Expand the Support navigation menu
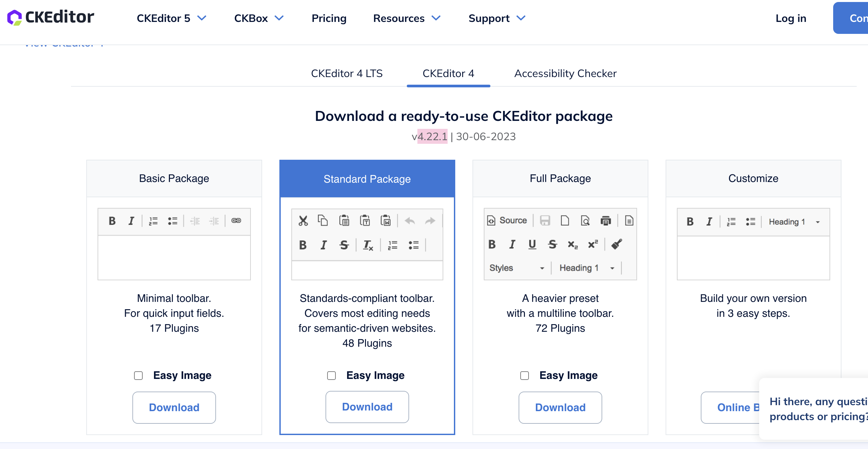 tap(497, 18)
